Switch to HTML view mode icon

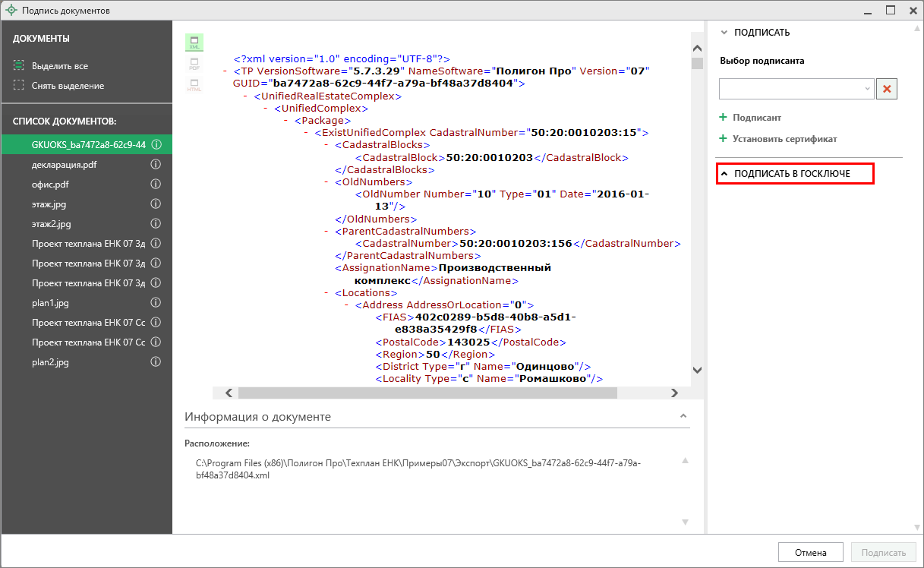pyautogui.click(x=194, y=85)
